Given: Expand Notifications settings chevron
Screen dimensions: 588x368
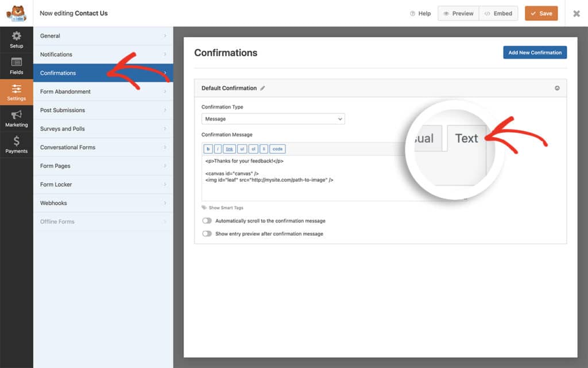Looking at the screenshot, I should [x=165, y=54].
